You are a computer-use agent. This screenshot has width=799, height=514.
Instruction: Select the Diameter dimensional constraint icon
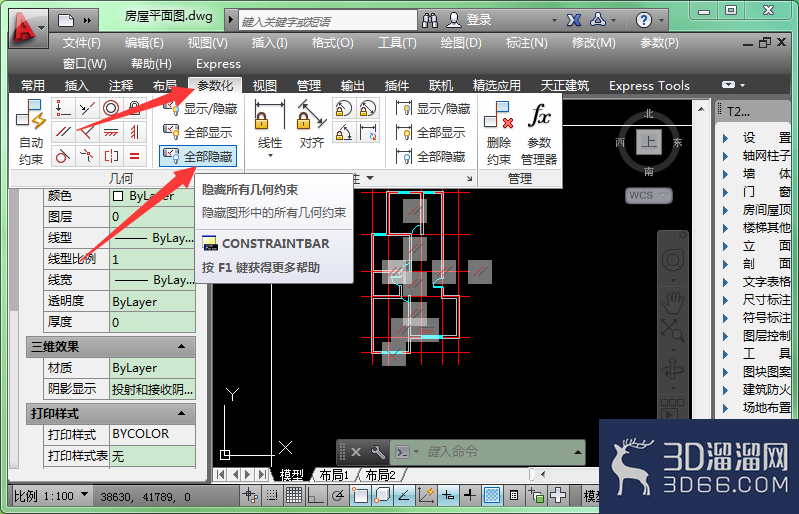367,108
